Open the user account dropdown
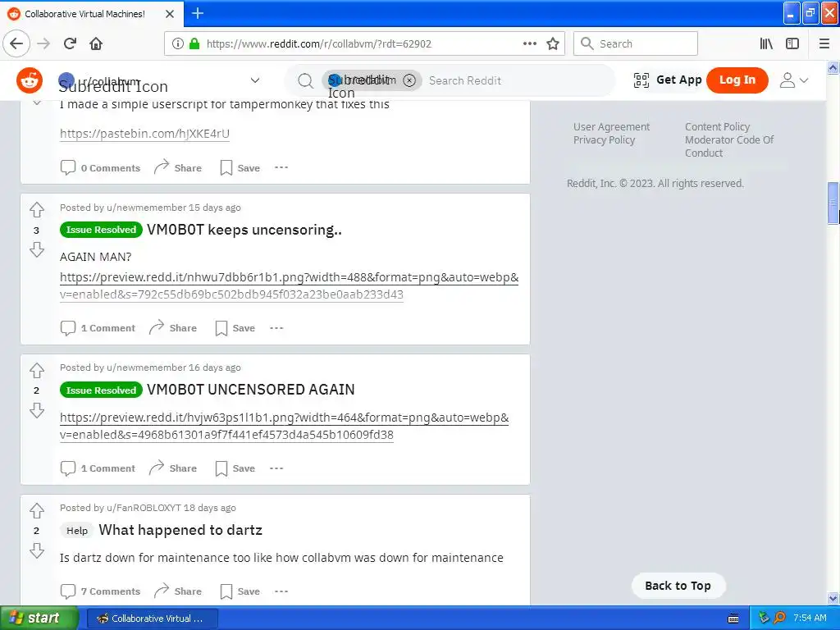Image resolution: width=840 pixels, height=630 pixels. pyautogui.click(x=793, y=80)
